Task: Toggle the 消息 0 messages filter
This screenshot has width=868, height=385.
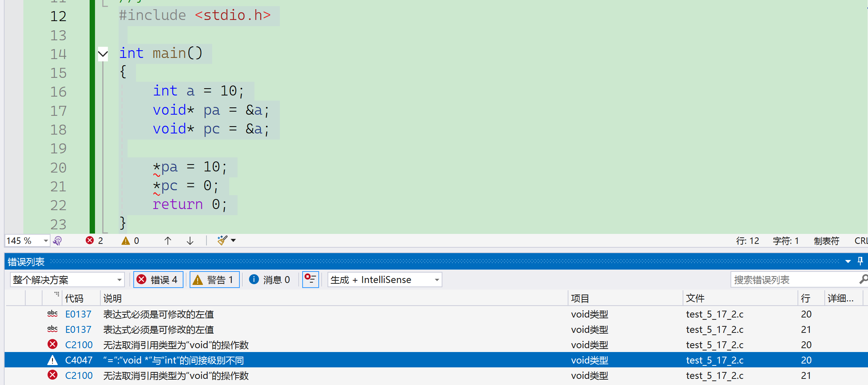Action: [x=270, y=280]
